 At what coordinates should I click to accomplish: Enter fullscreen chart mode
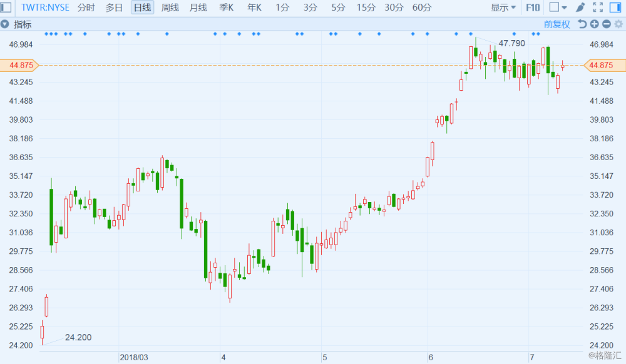coord(598,7)
